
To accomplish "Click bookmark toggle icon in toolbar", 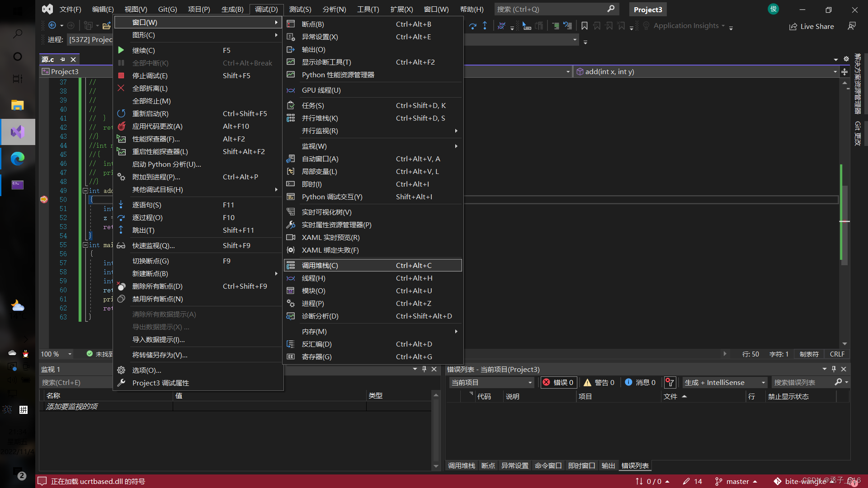I will (584, 26).
